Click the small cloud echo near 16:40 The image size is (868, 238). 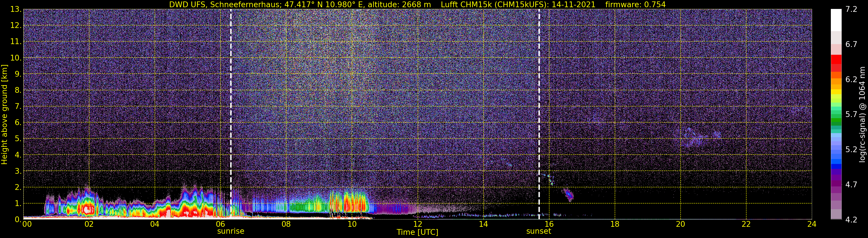(x=568, y=194)
